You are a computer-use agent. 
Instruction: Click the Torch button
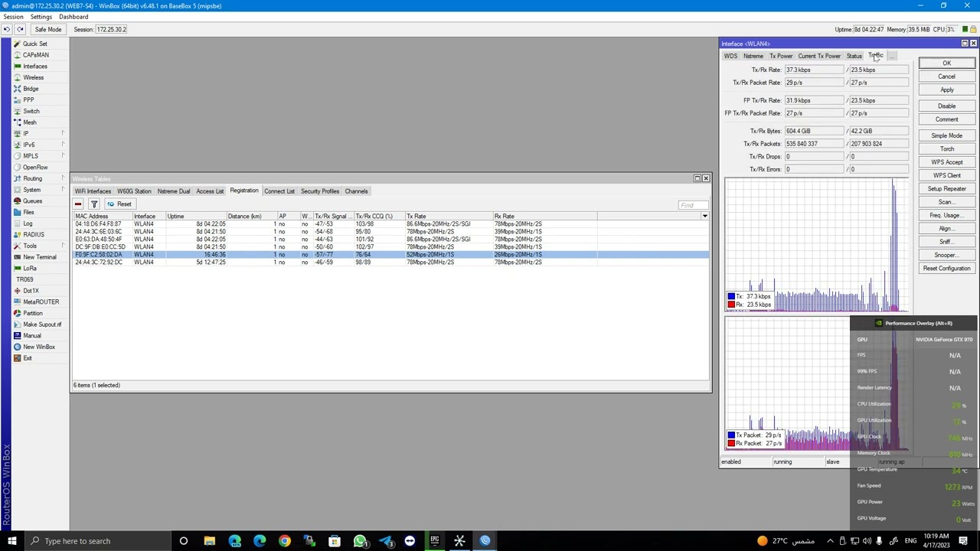(x=947, y=148)
